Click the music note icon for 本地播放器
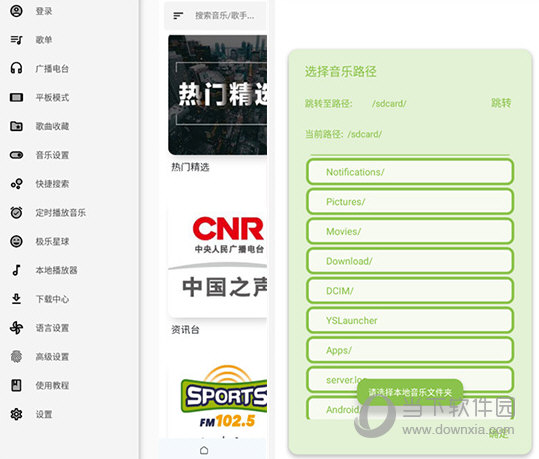The height and width of the screenshot is (459, 539). tap(16, 270)
